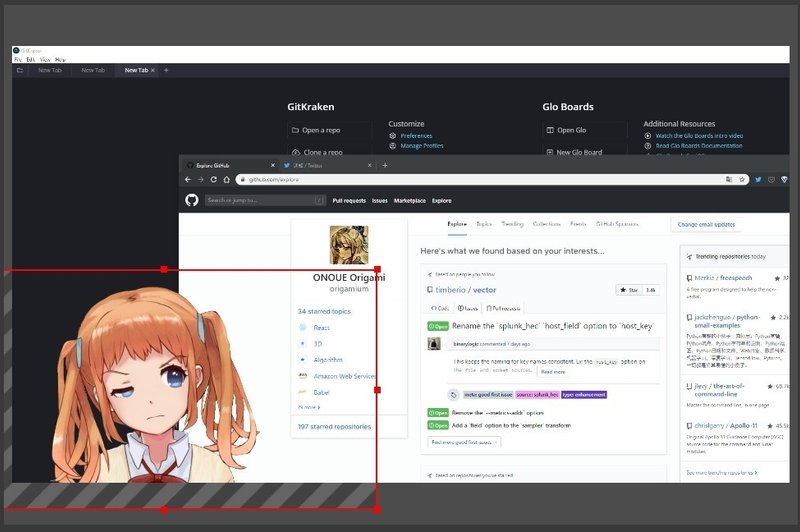Click Explore in GitHub header

[442, 201]
